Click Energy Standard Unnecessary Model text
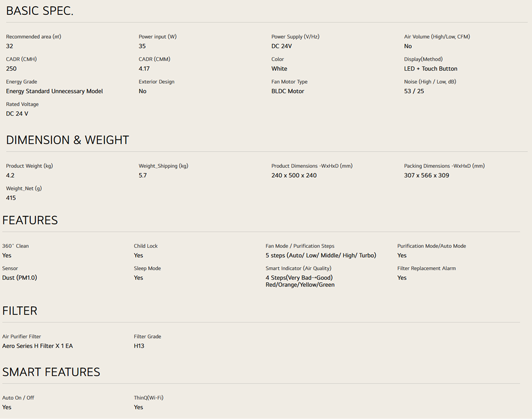Image resolution: width=532 pixels, height=419 pixels. point(54,92)
